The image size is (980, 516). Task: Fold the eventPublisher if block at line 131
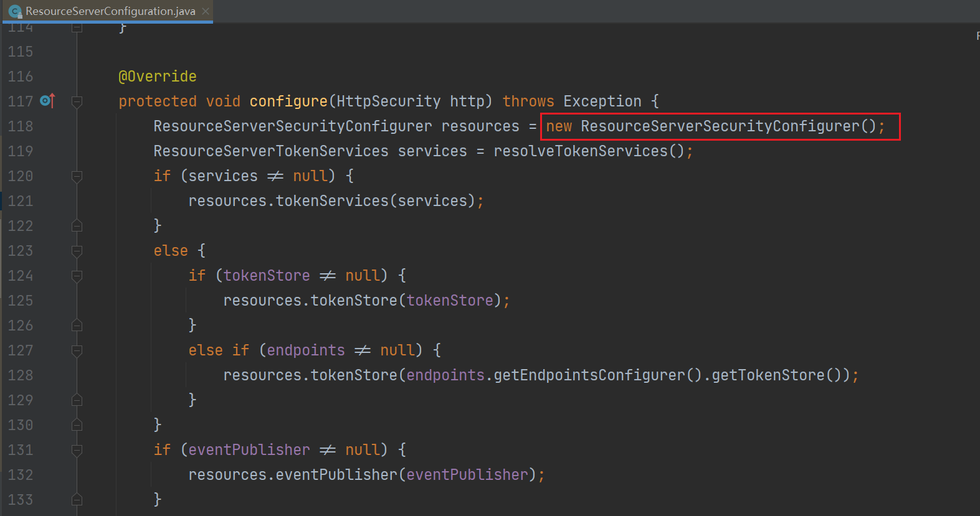coord(77,450)
